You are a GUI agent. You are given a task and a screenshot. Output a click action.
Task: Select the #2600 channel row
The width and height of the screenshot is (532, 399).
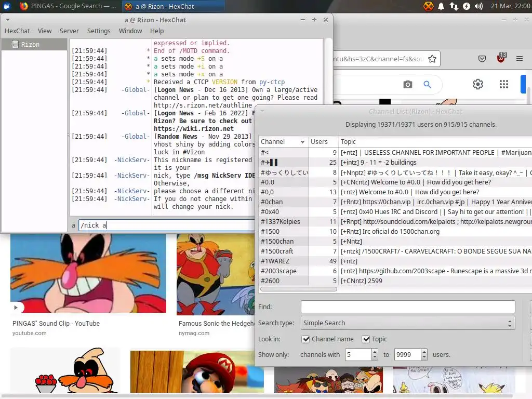[395, 281]
